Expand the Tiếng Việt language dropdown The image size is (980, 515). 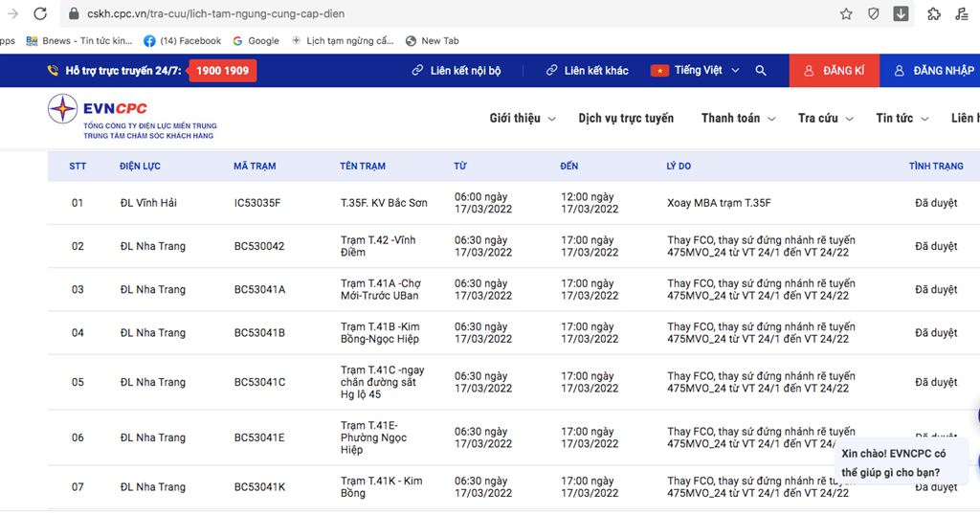pyautogui.click(x=696, y=71)
